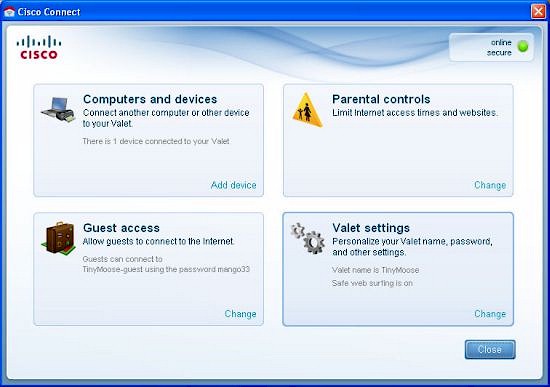The height and width of the screenshot is (387, 550).
Task: Click the green online status indicator light
Action: tap(523, 46)
